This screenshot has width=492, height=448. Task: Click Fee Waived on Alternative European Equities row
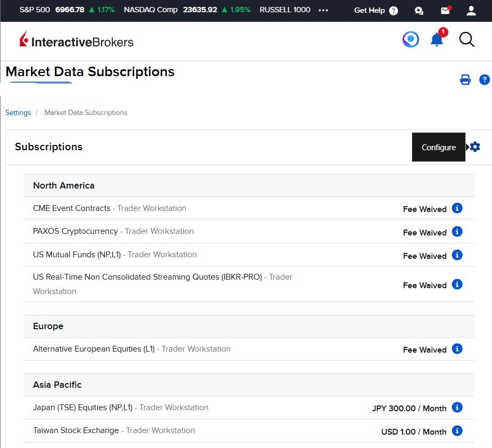coord(425,350)
